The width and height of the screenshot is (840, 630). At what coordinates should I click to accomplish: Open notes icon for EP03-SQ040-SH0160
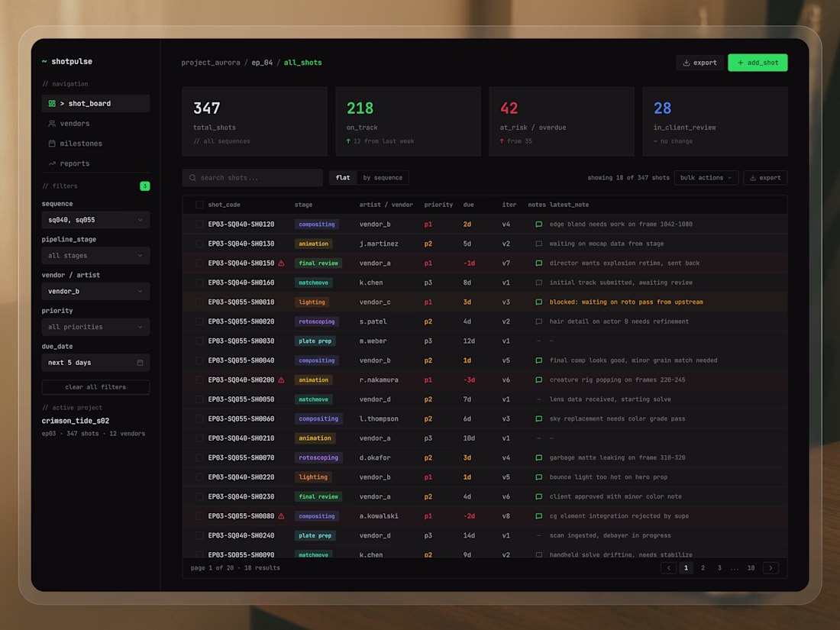tap(539, 283)
